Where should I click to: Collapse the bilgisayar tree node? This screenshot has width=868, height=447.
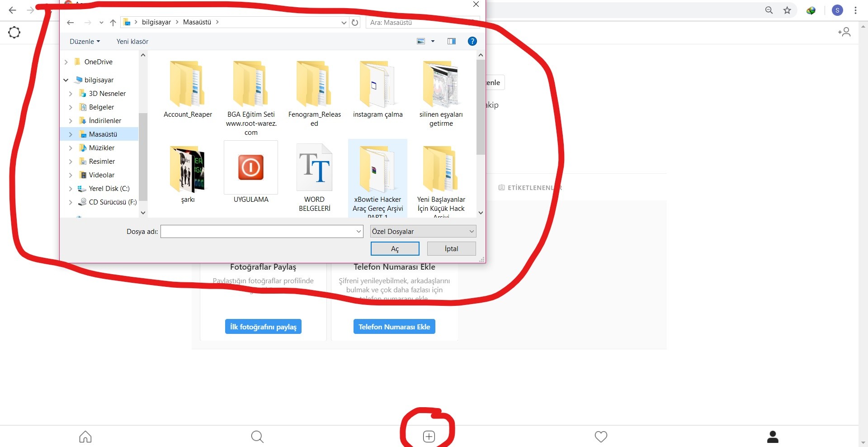tap(66, 80)
